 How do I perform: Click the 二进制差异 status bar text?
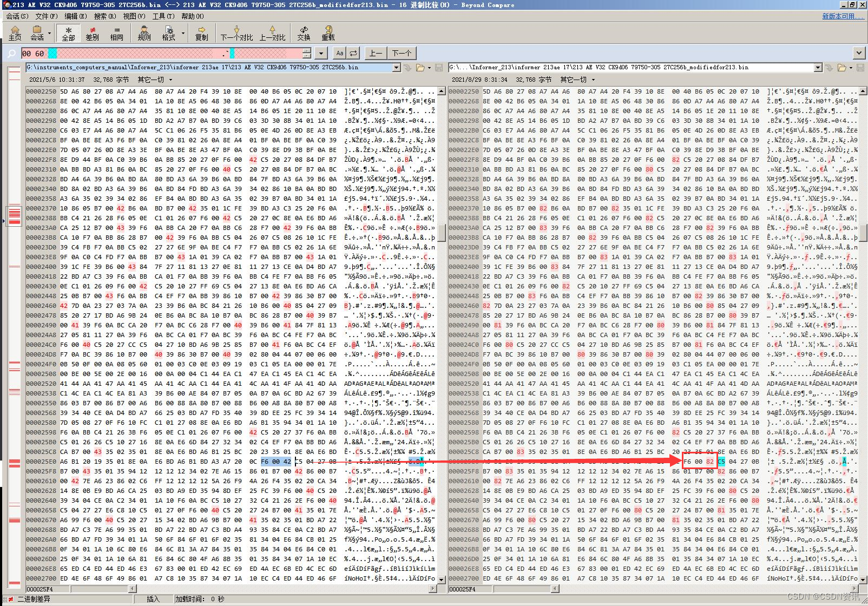(x=34, y=599)
